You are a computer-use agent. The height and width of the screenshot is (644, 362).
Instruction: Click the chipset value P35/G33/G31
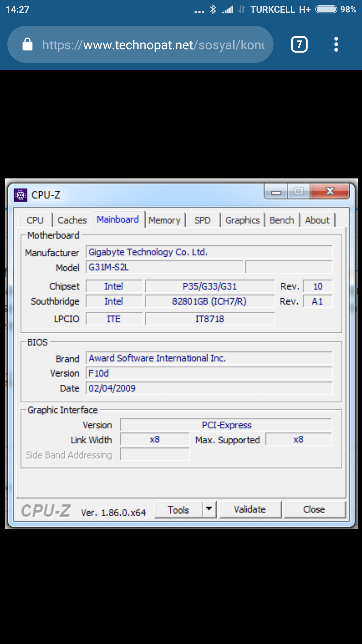coord(210,286)
